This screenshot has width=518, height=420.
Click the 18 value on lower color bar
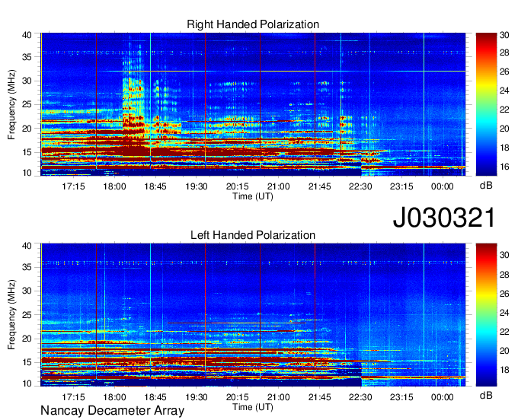[504, 370]
